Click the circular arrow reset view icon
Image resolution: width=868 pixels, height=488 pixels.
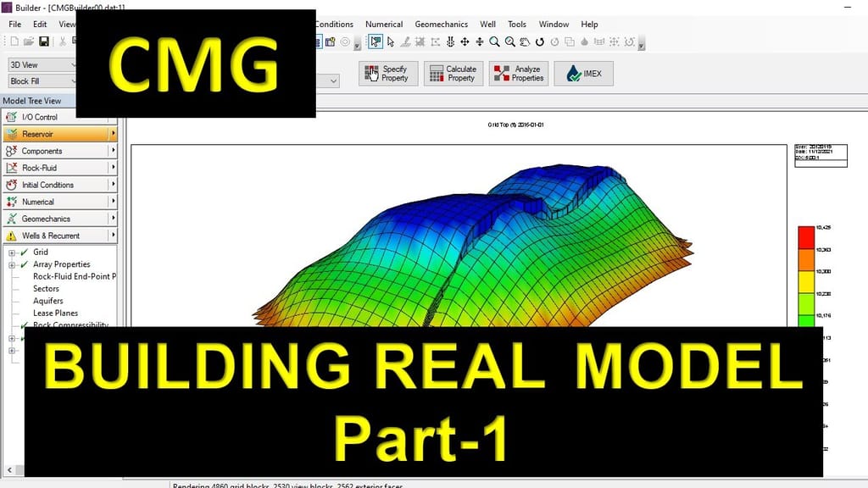(x=539, y=42)
